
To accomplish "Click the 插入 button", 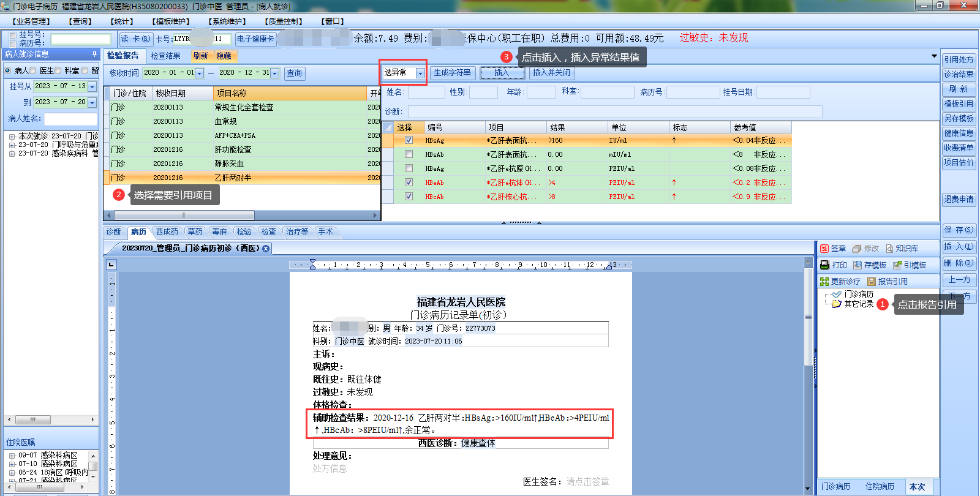I will [502, 73].
